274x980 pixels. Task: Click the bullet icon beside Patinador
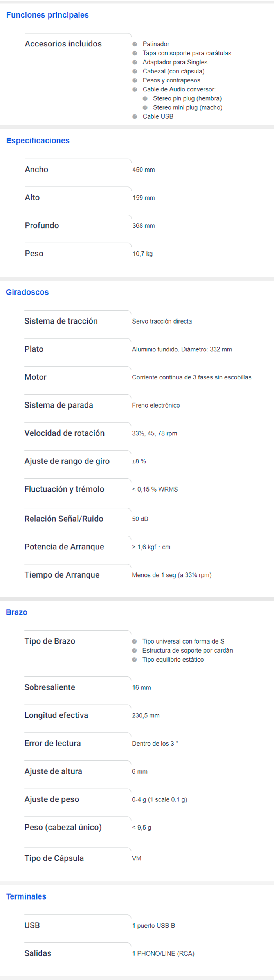[x=135, y=44]
